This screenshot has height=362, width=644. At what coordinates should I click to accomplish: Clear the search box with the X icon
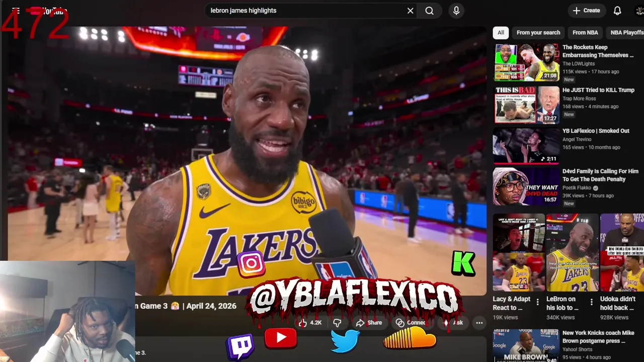(x=411, y=11)
